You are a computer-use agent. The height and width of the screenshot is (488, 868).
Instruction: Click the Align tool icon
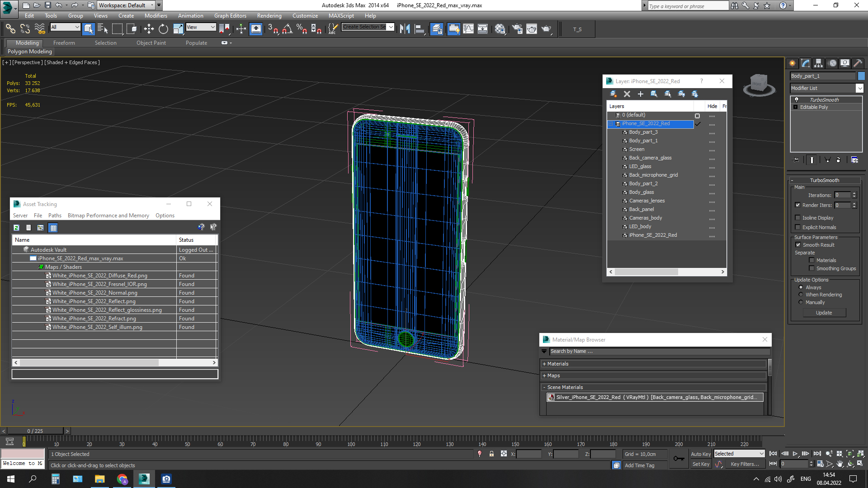(x=420, y=29)
